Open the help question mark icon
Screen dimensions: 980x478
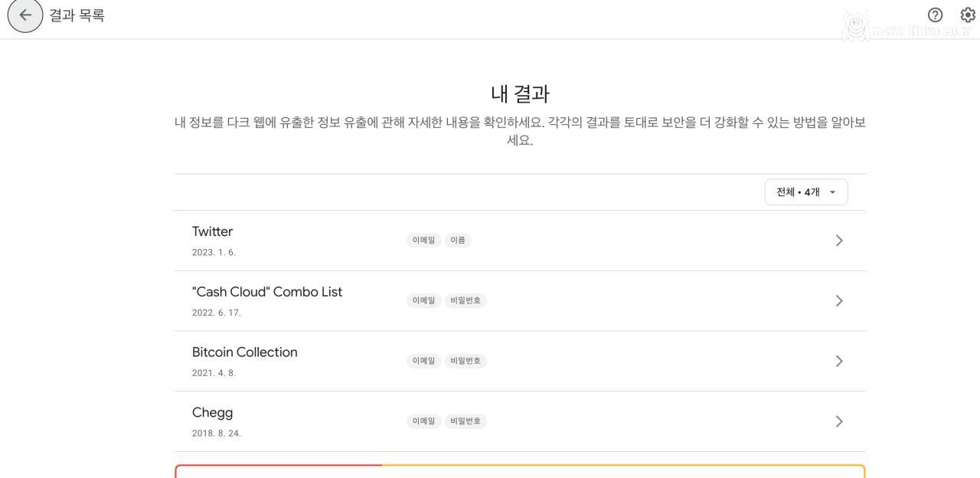pyautogui.click(x=935, y=15)
